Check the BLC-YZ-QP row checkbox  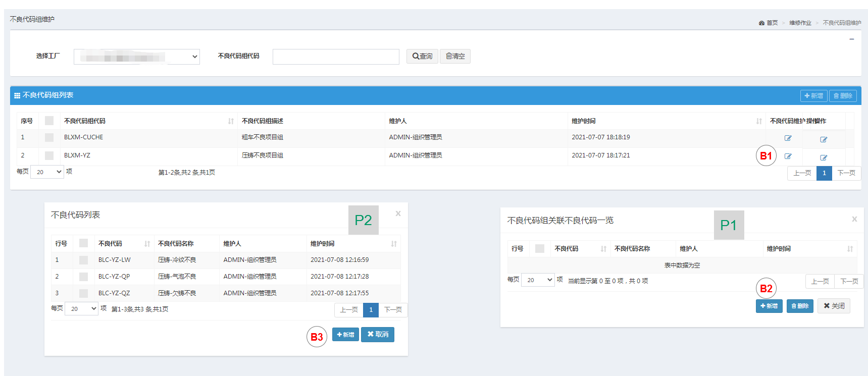[x=84, y=277]
